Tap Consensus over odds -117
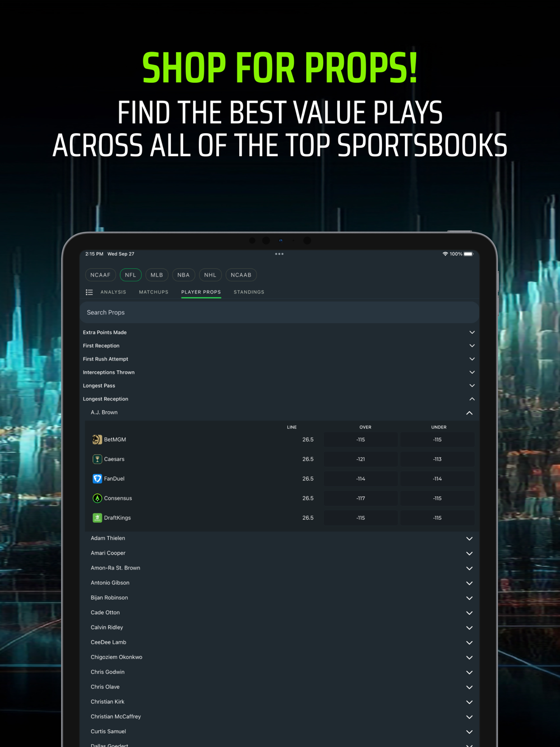 [x=361, y=498]
